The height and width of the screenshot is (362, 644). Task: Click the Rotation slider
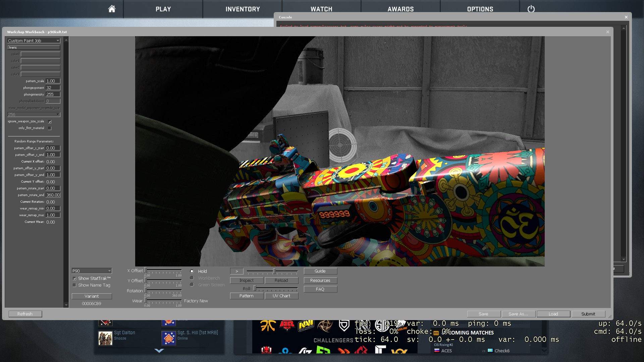(x=163, y=290)
